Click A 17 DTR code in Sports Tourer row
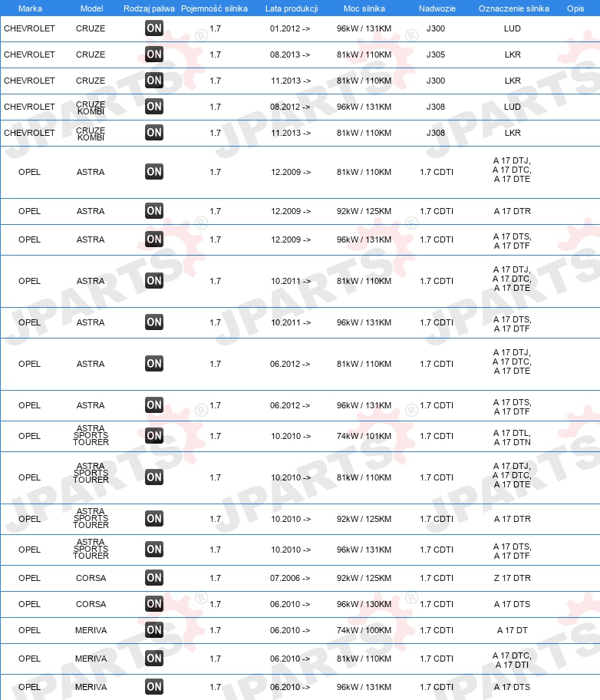The width and height of the screenshot is (600, 700). [513, 519]
